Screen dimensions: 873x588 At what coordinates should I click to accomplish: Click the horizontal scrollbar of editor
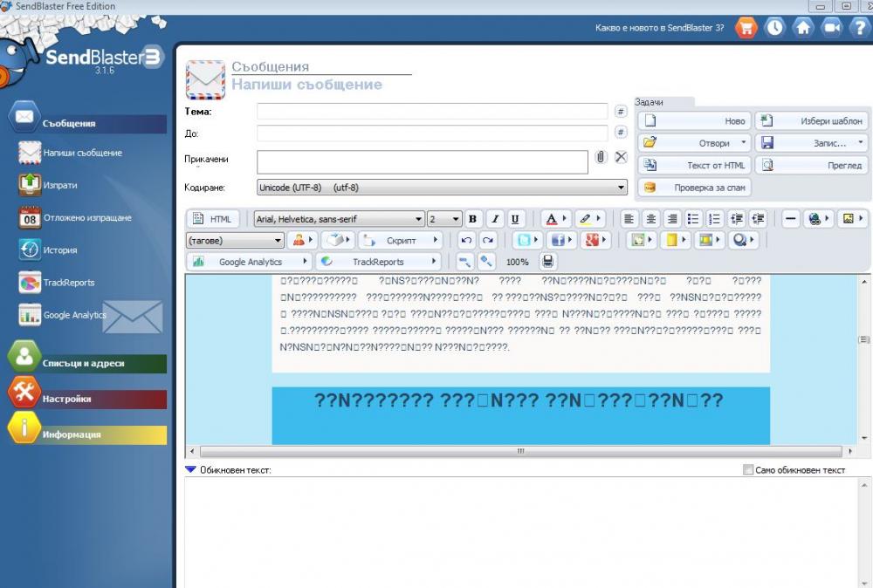tap(520, 451)
